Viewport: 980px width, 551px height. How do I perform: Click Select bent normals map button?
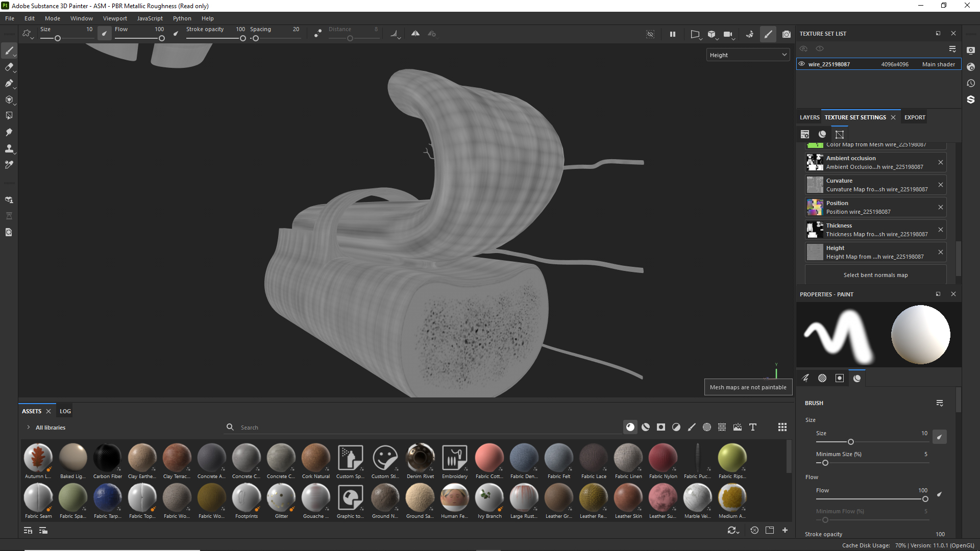pyautogui.click(x=875, y=275)
